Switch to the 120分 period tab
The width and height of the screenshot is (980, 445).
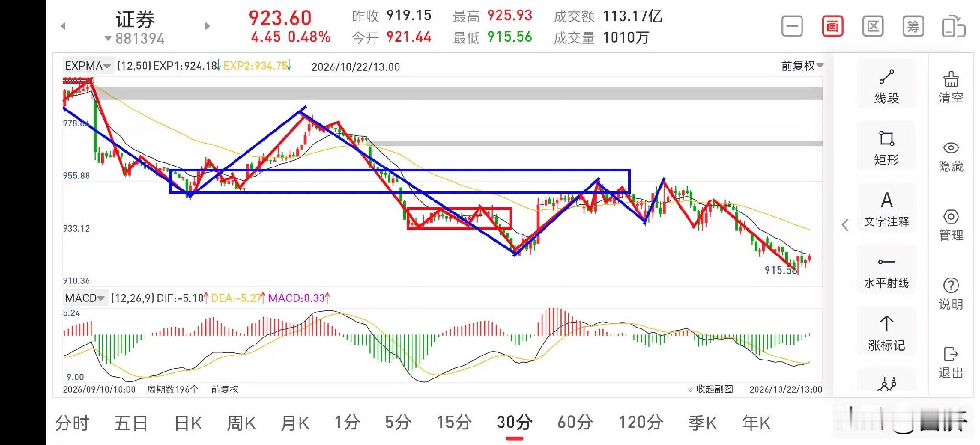[641, 423]
